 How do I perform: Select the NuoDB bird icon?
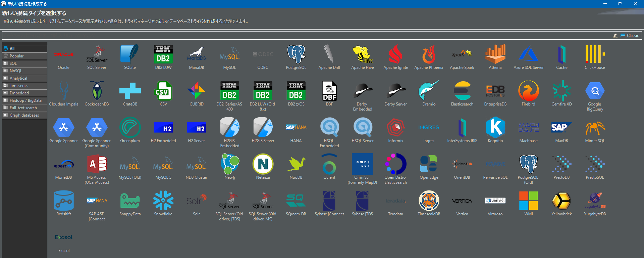point(296,164)
